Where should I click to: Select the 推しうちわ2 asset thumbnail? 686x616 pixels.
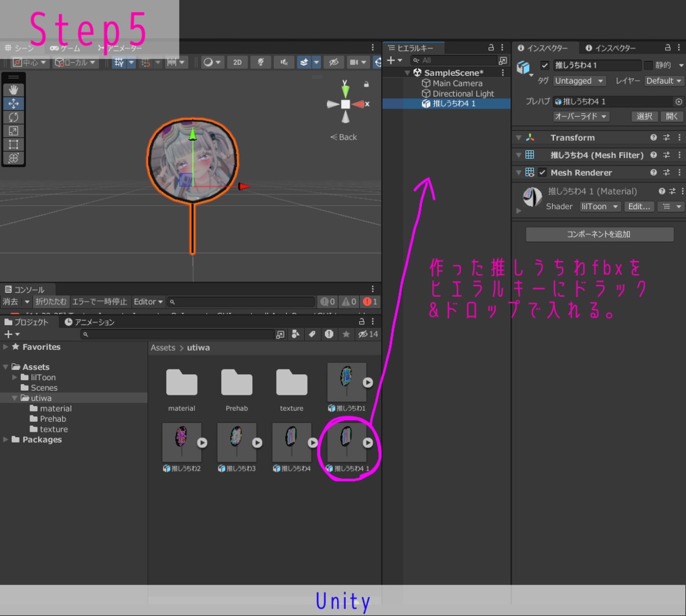(x=182, y=442)
